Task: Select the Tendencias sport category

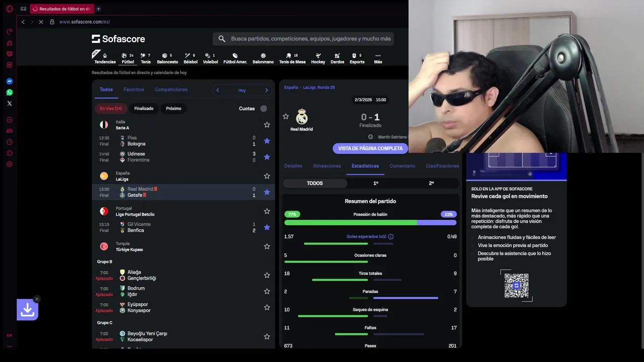Action: (105, 58)
